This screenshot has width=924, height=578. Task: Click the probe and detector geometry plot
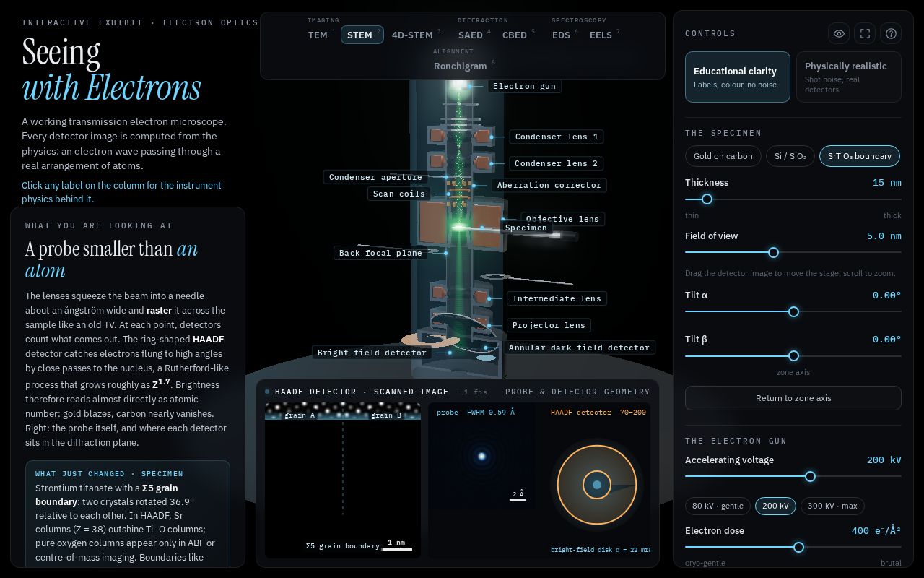539,480
